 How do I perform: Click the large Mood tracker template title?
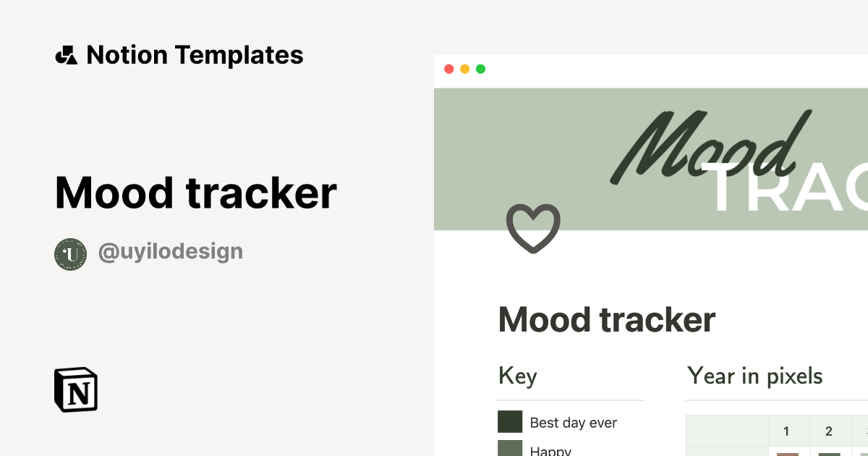(196, 193)
